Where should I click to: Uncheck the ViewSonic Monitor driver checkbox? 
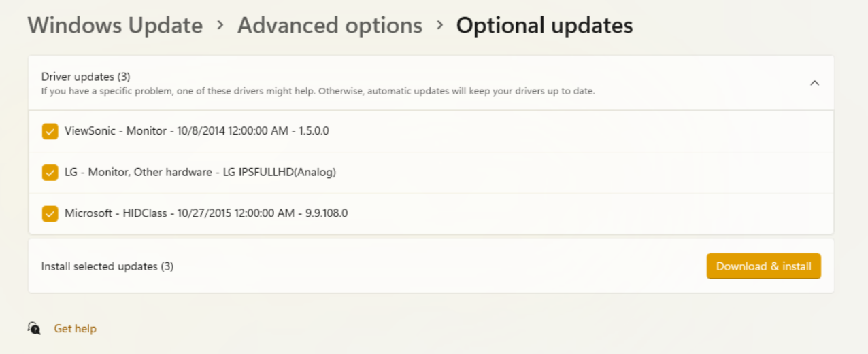click(x=50, y=131)
